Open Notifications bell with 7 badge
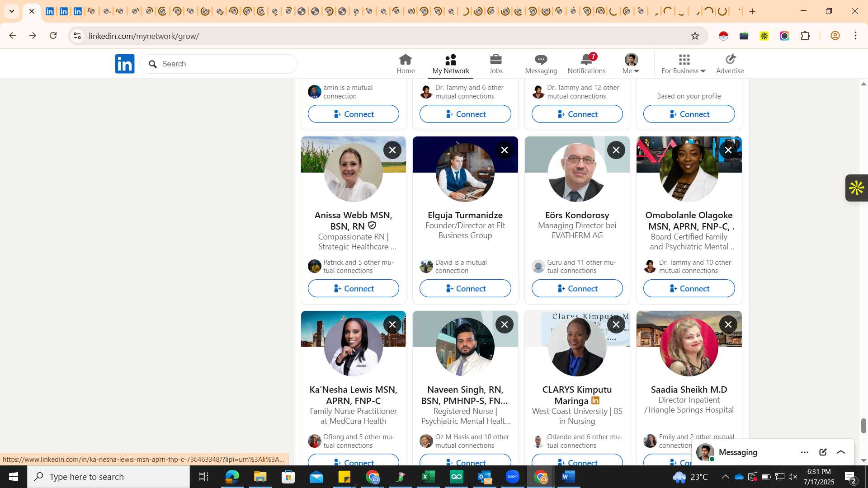The height and width of the screenshot is (488, 868). coord(586,64)
